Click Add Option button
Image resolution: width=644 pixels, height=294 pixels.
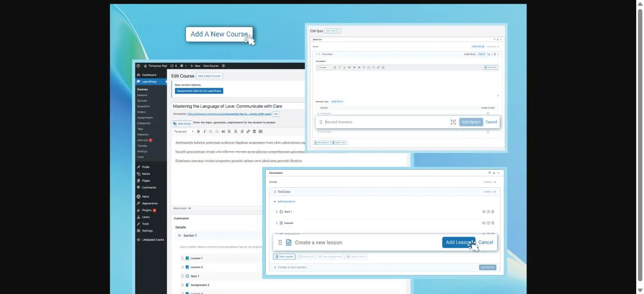471,122
